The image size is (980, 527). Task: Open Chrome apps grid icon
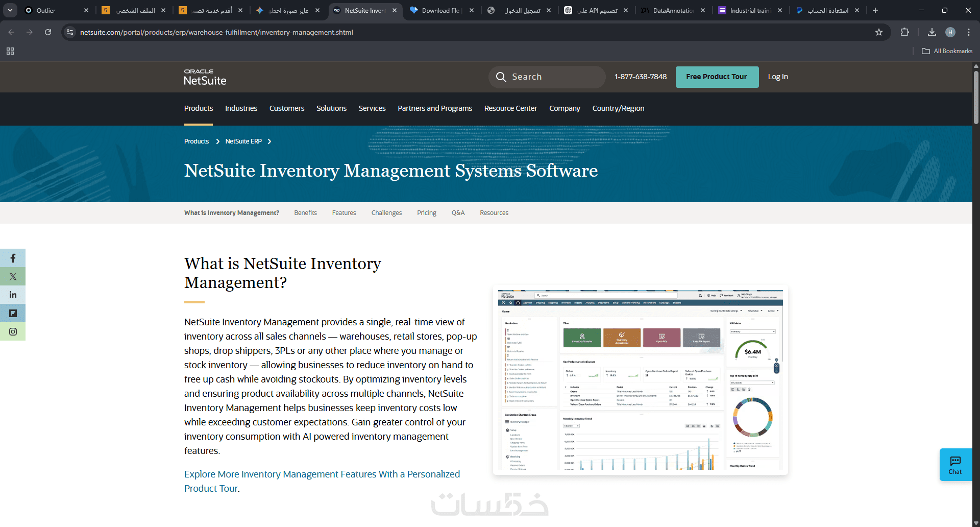pyautogui.click(x=10, y=51)
